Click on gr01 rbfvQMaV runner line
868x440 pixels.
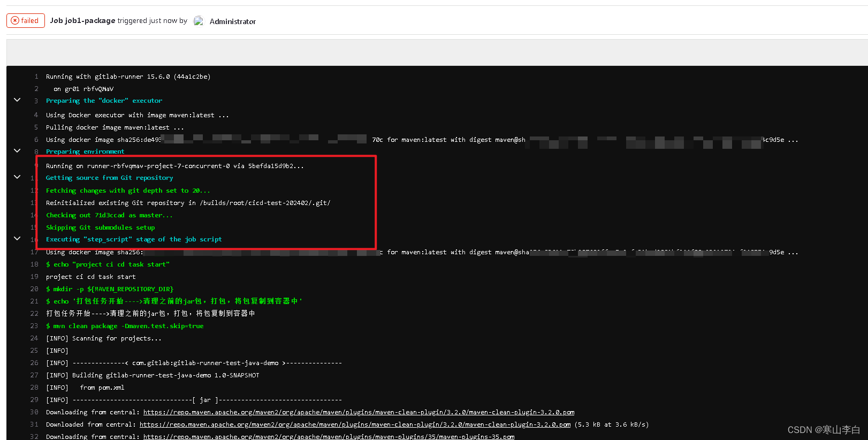click(83, 89)
